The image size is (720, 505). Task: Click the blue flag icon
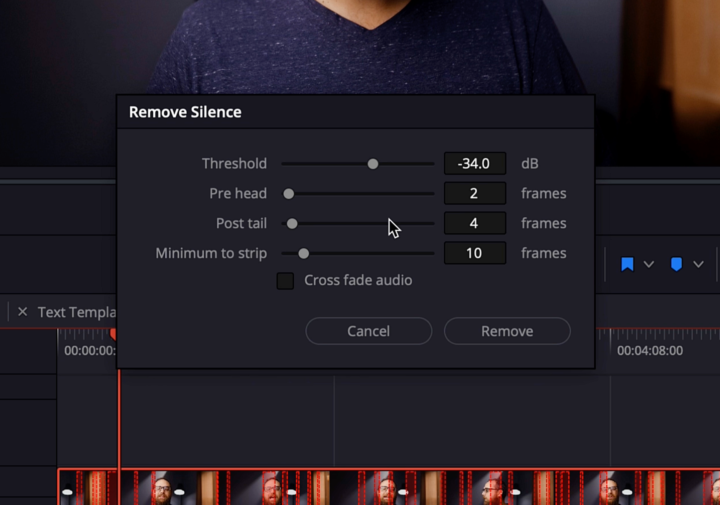click(627, 264)
